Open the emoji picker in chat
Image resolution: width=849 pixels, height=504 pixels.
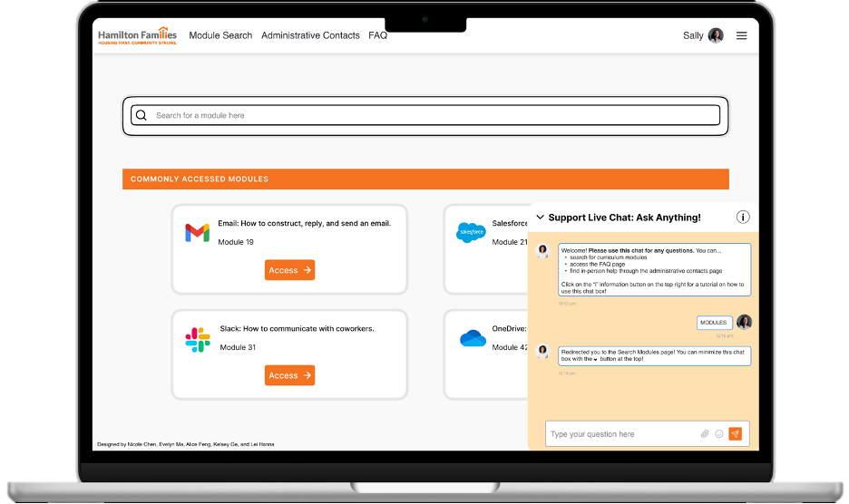[x=719, y=433]
